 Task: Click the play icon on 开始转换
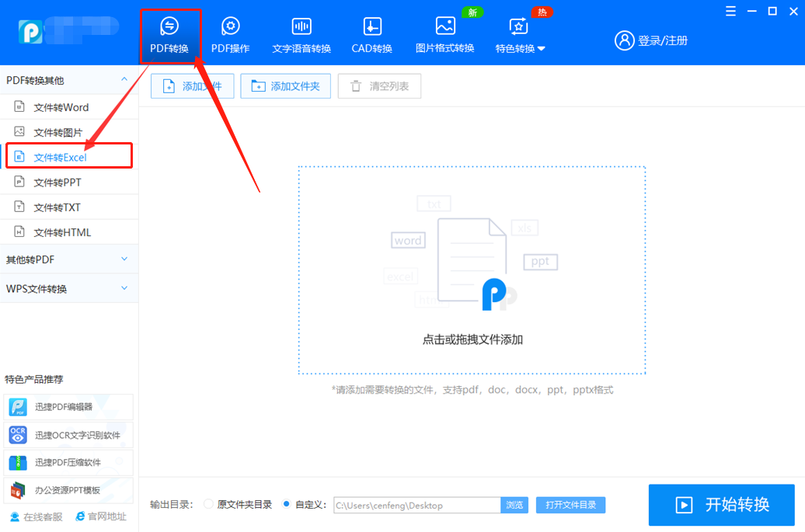point(684,505)
